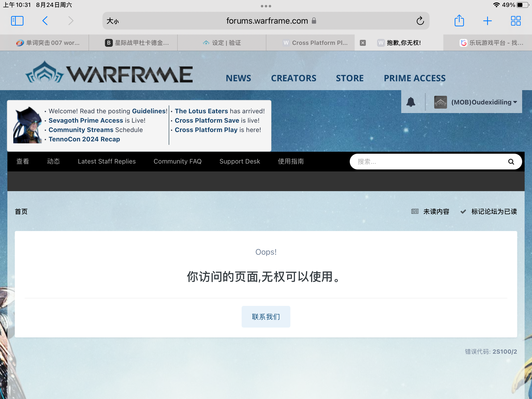This screenshot has height=399, width=532.
Task: Go forward with the right chevron arrow
Action: point(71,21)
